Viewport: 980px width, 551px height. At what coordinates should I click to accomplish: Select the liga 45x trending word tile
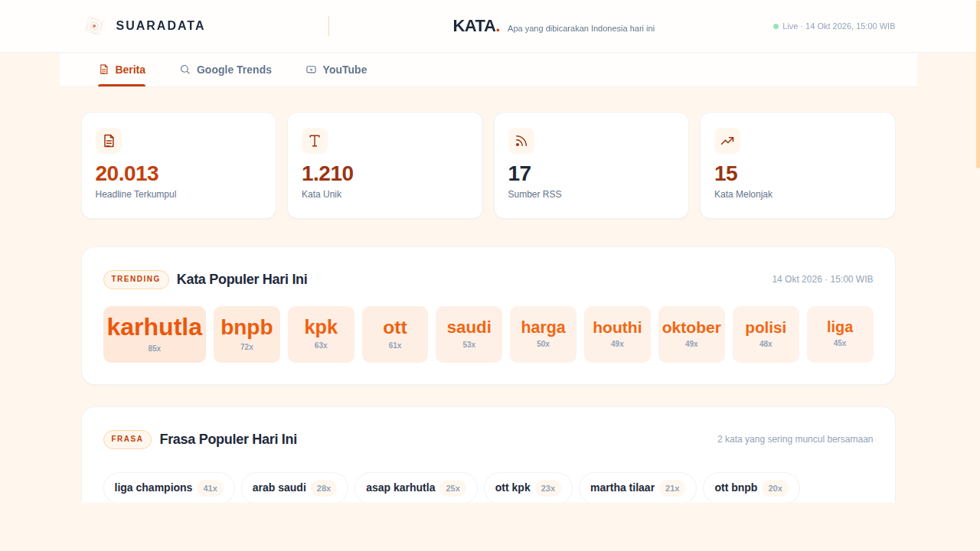pos(840,334)
